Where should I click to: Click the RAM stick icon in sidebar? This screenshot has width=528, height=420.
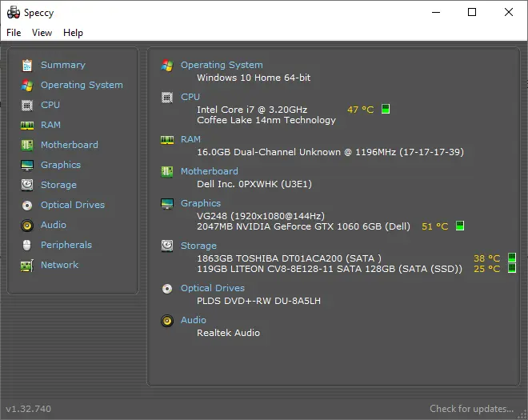pos(27,126)
